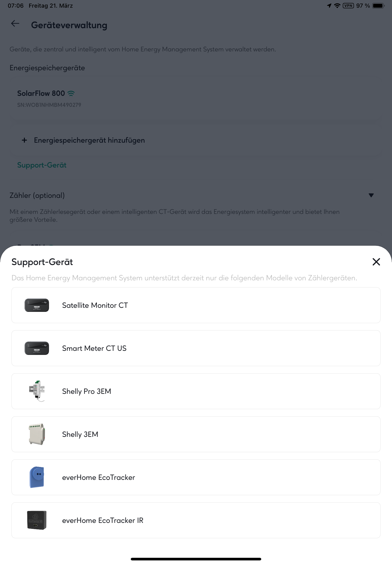
Task: Go back with the arrow icon
Action: [15, 24]
